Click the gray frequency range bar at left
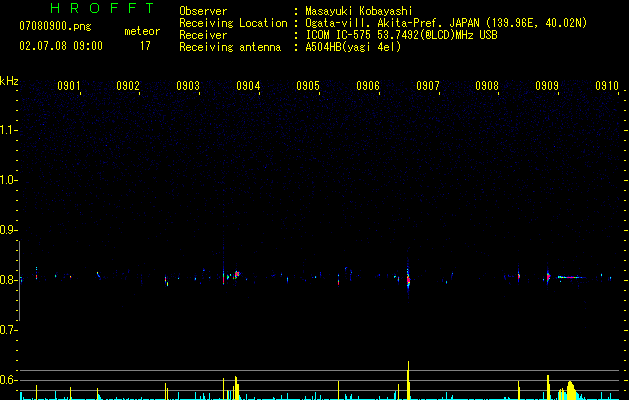 pos(20,281)
